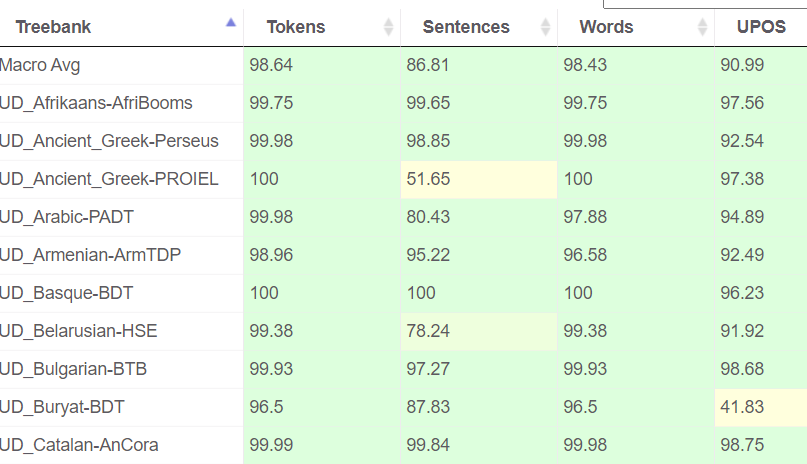
Task: Select the UD_Ancient_Greek-PROIEL row label
Action: click(x=109, y=179)
